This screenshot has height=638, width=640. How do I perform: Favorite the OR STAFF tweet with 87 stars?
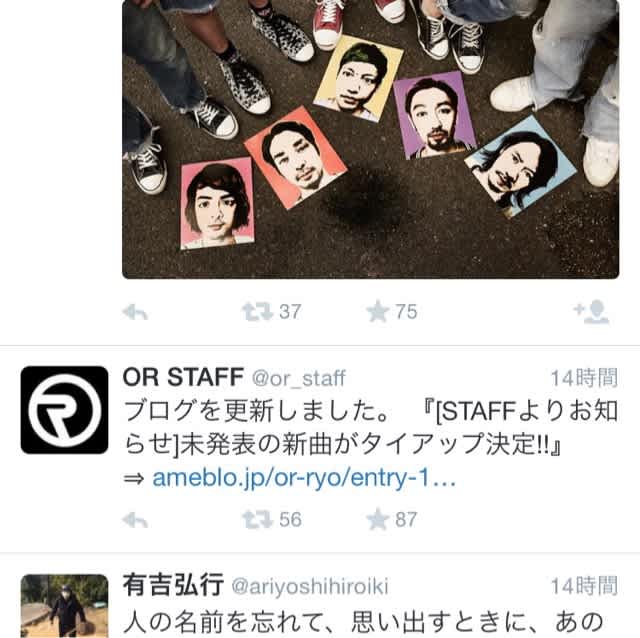coord(378,519)
